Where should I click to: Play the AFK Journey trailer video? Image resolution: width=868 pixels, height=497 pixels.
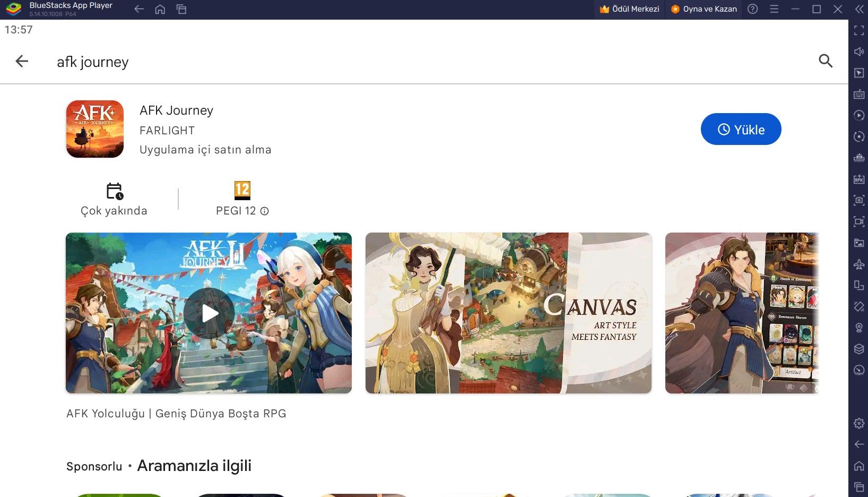(209, 313)
